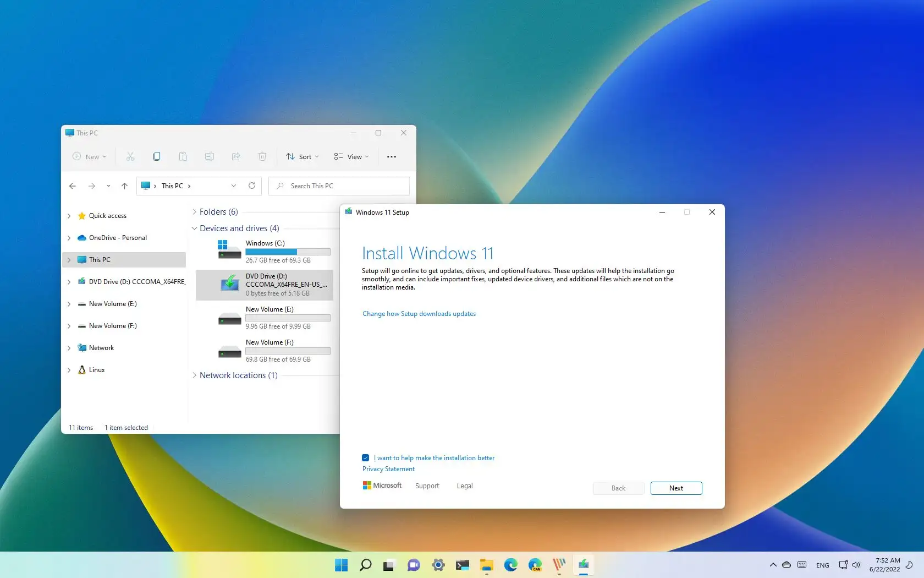Launch Microsoft Edge from the taskbar
Viewport: 924px width, 578px height.
[x=511, y=565]
